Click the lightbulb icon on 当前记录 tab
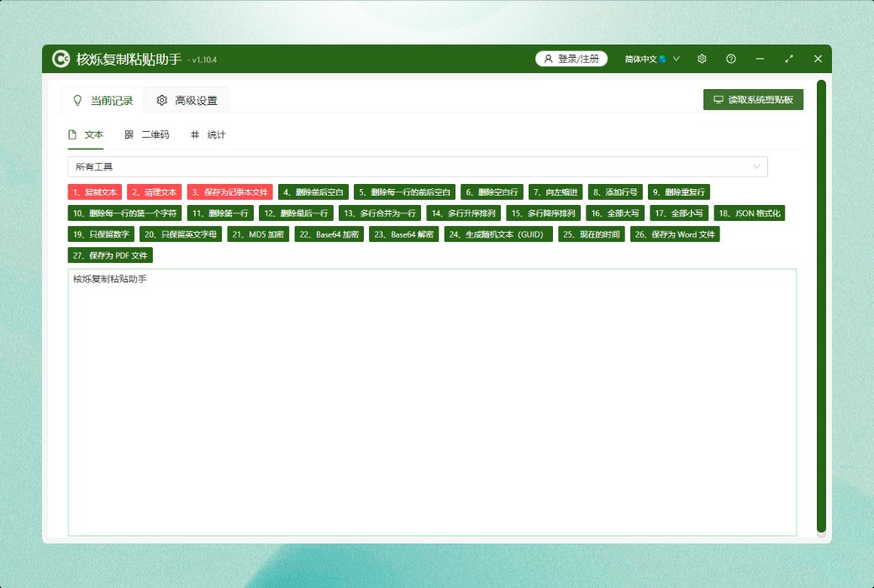Screen dimensions: 874x588 (77, 101)
